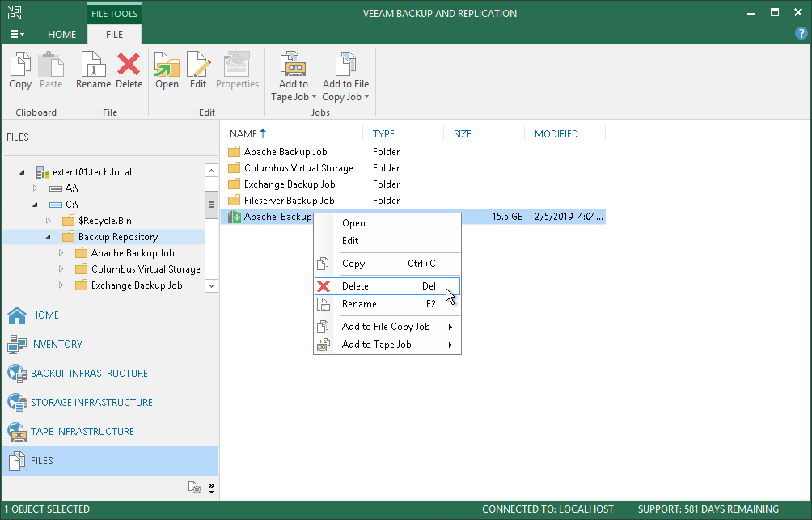Open the HOME navigation view
The width and height of the screenshot is (812, 520).
pyautogui.click(x=110, y=315)
